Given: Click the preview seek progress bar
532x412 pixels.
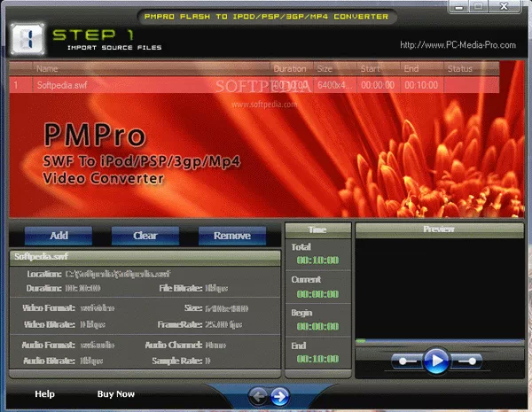Looking at the screenshot, I should pyautogui.click(x=440, y=341).
